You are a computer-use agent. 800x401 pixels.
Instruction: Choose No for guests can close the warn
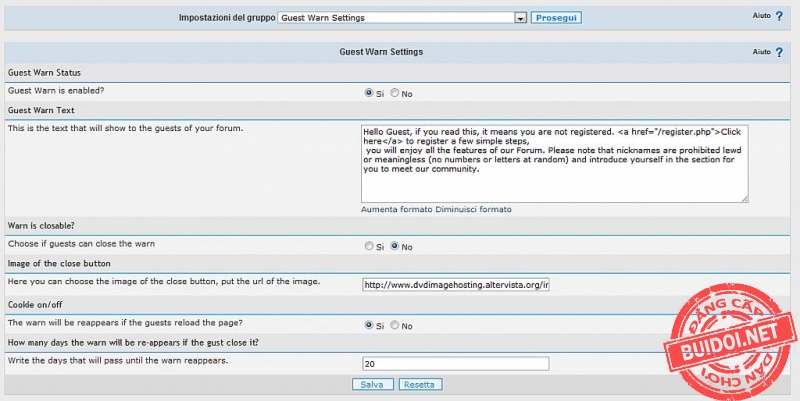coord(395,245)
